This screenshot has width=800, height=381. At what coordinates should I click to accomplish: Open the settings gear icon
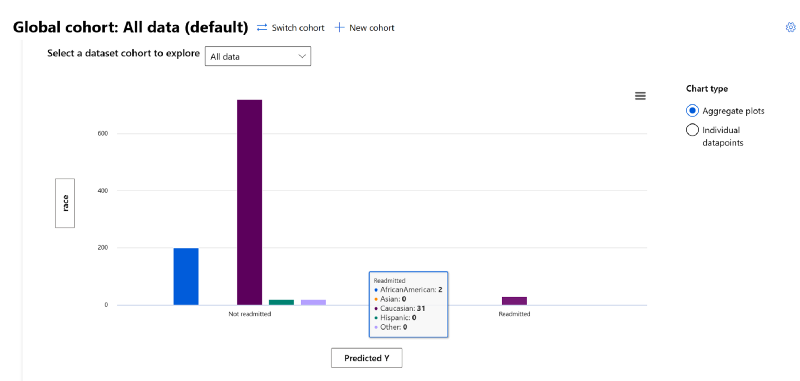point(790,28)
